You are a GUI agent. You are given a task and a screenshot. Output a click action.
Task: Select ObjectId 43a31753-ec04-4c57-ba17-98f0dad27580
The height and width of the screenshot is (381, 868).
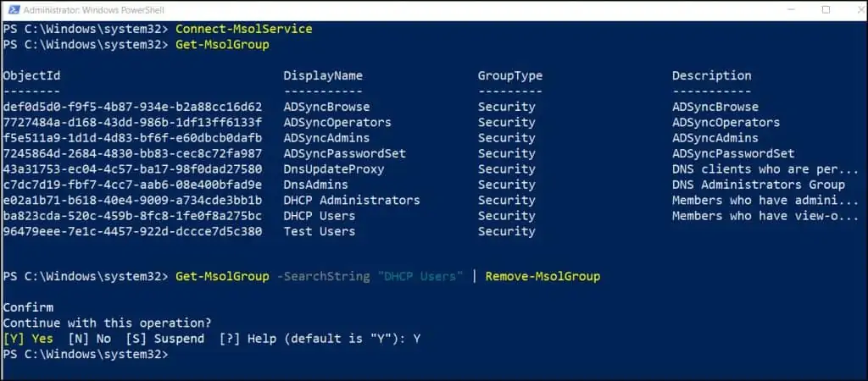point(132,168)
